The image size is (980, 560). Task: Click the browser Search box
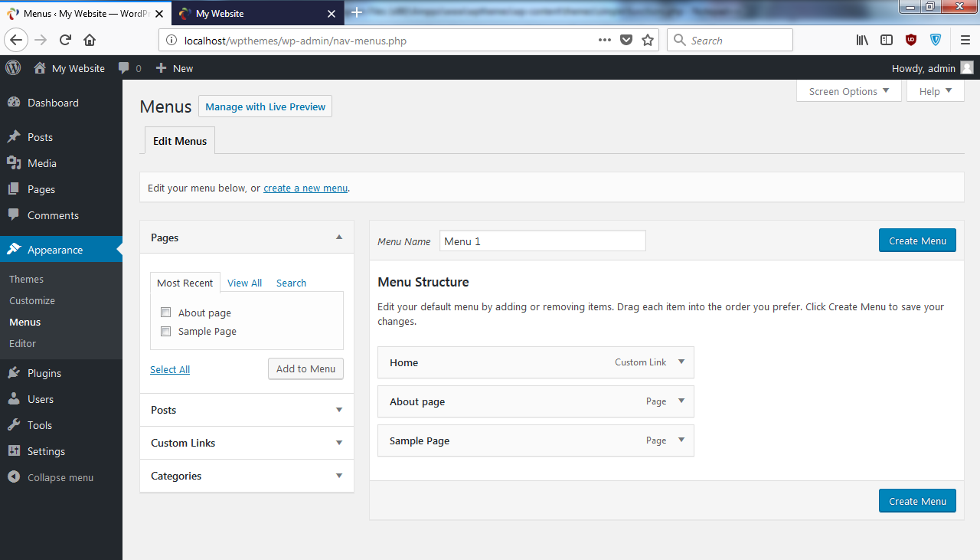(730, 41)
